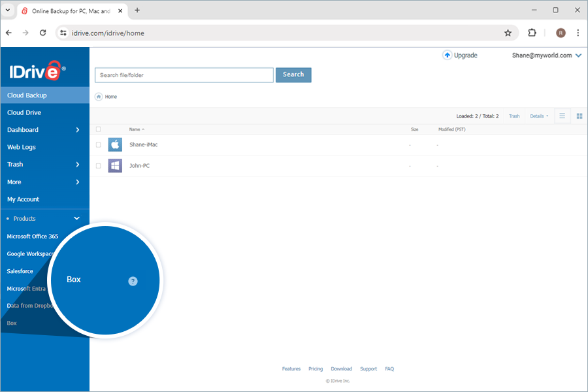The image size is (588, 392).
Task: Open the Support footer link
Action: click(368, 368)
